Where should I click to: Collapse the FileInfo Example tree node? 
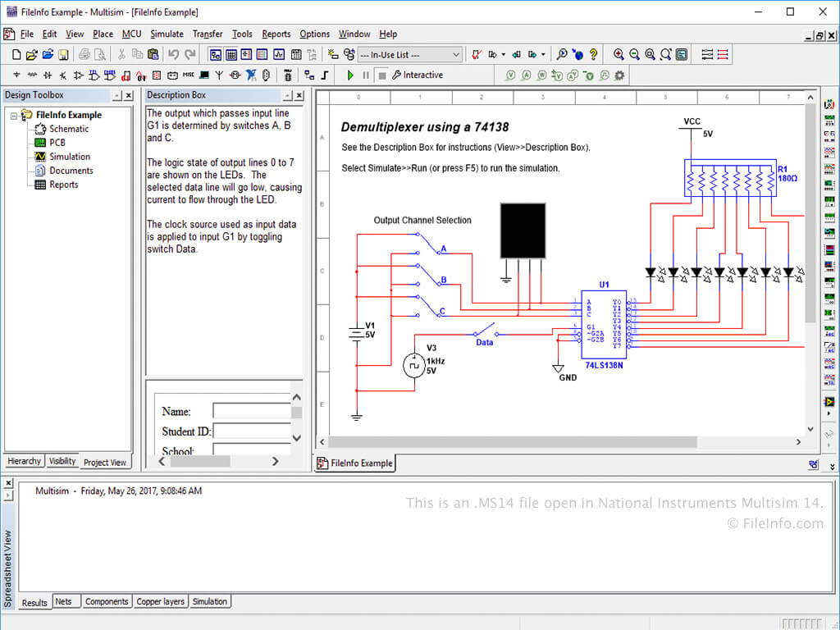click(x=15, y=115)
